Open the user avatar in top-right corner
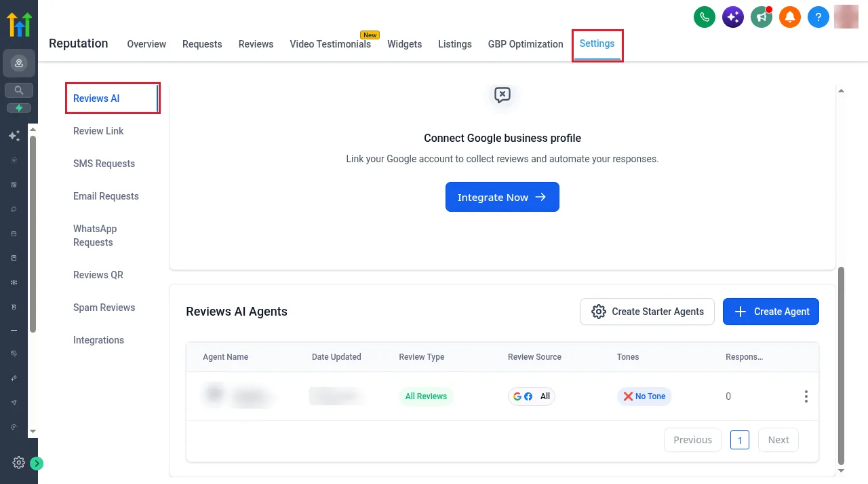This screenshot has width=868, height=484. coord(846,16)
